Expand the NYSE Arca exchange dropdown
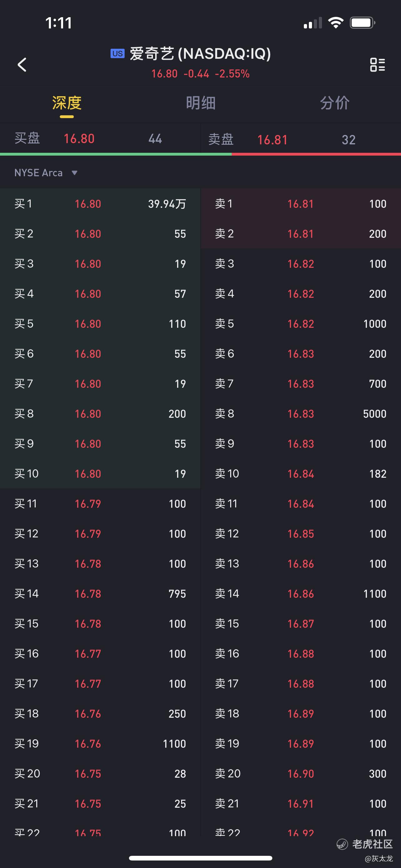The image size is (401, 868). 46,173
